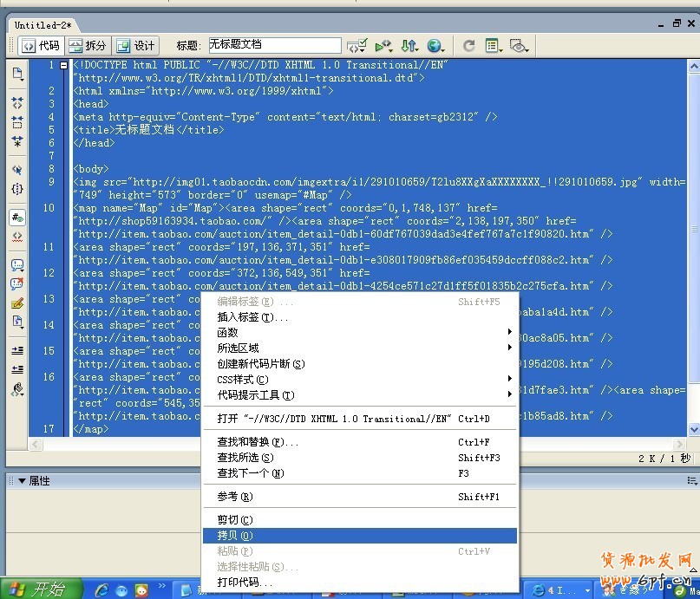
Task: Click the Collapse Full Tag icon
Action: [17, 102]
